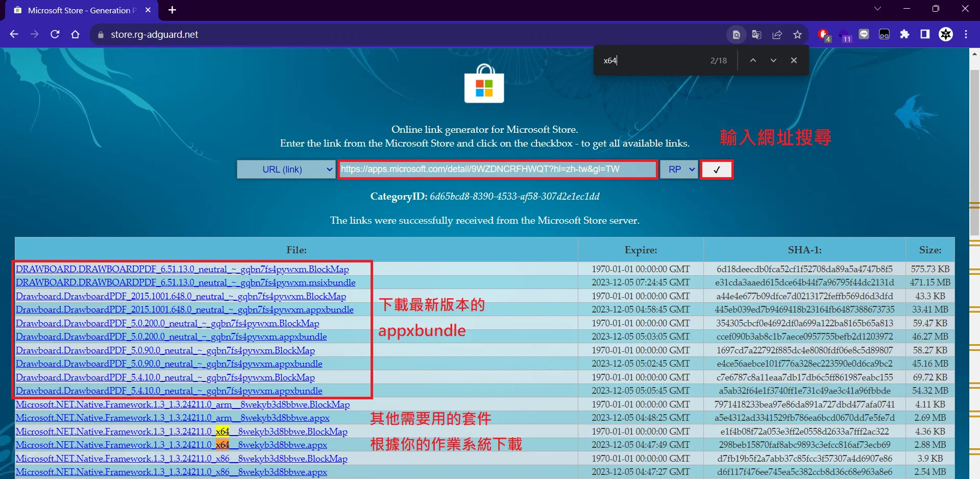Download DRAWBOARDPDF_6.51.13.0 msixbundle file
Screen dimensions: 980x479
[185, 282]
